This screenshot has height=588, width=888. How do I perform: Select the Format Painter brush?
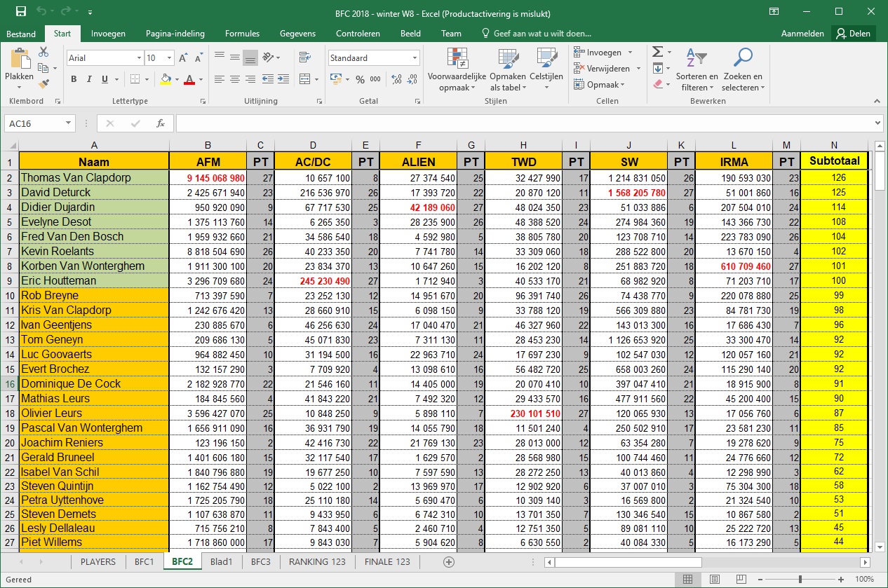coord(43,83)
